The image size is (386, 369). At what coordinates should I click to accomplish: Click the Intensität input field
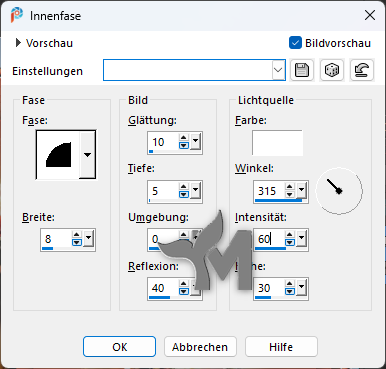click(x=269, y=239)
